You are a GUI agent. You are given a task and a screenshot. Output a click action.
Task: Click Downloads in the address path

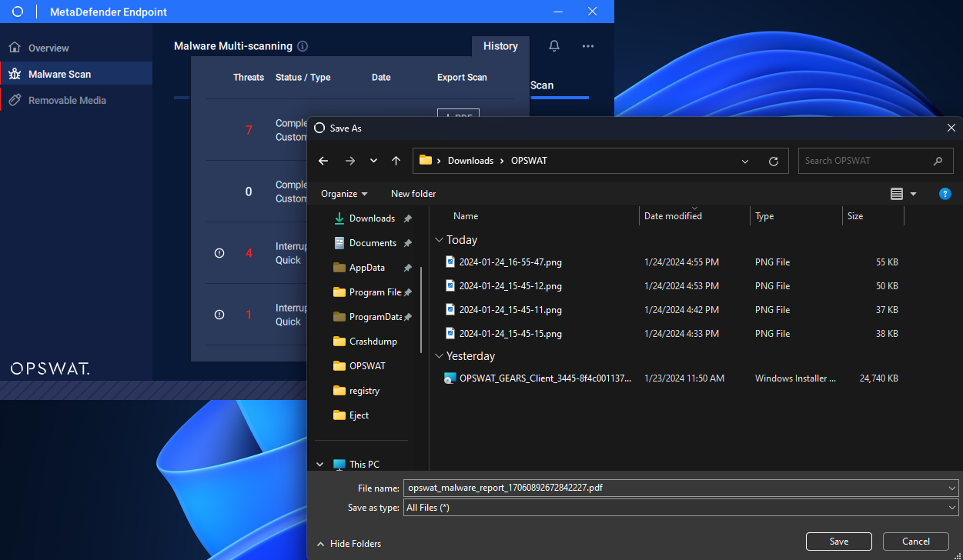coord(470,161)
